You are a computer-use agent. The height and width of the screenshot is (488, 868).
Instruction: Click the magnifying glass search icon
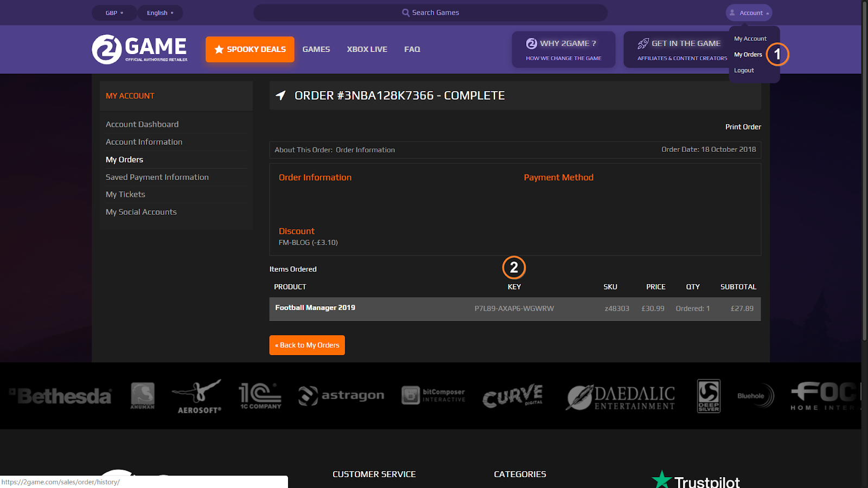pos(406,12)
